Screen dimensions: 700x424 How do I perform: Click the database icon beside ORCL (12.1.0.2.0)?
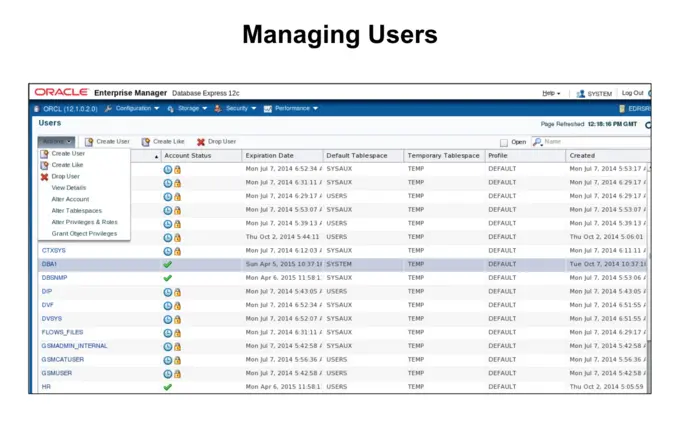[37, 109]
